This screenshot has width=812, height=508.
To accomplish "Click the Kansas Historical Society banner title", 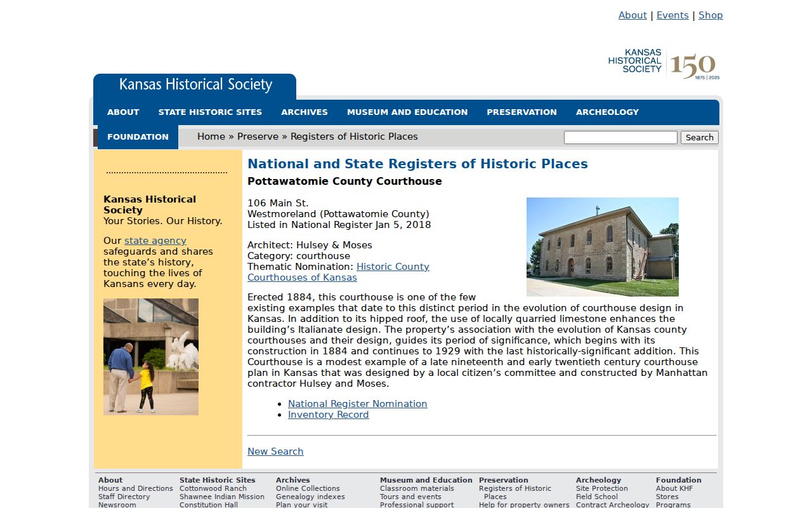I will coord(195,84).
